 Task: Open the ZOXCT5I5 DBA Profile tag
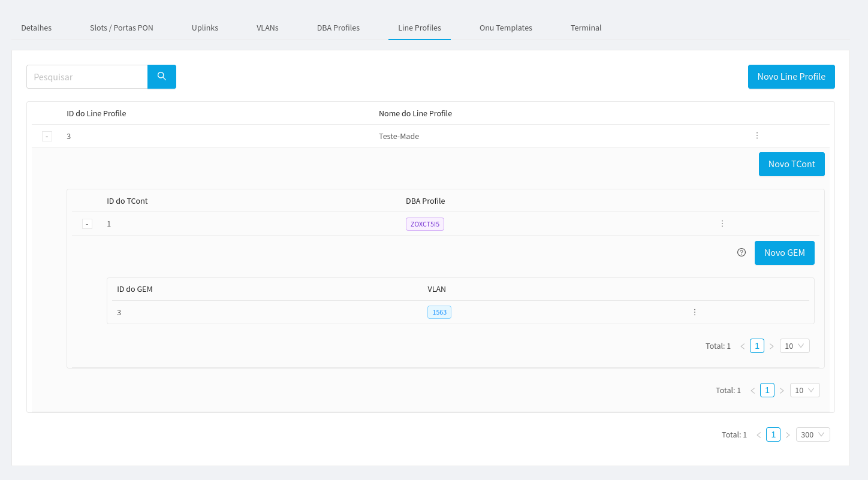[x=424, y=224]
